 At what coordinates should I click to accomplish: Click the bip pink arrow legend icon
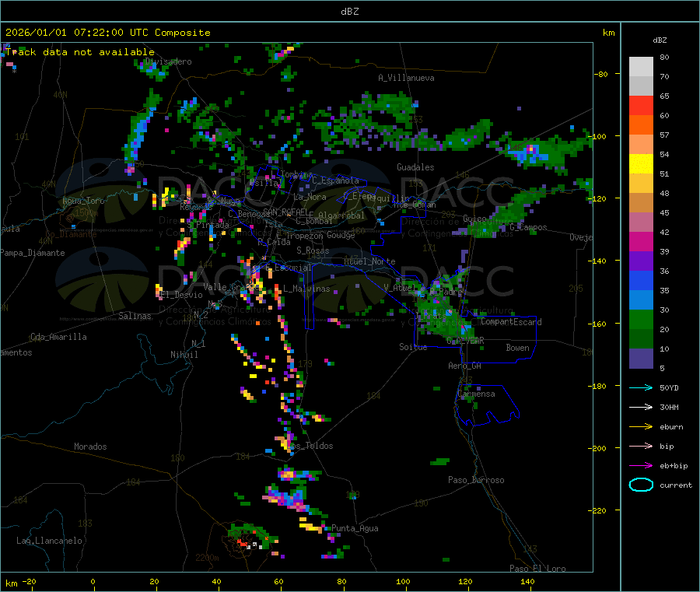coord(641,446)
